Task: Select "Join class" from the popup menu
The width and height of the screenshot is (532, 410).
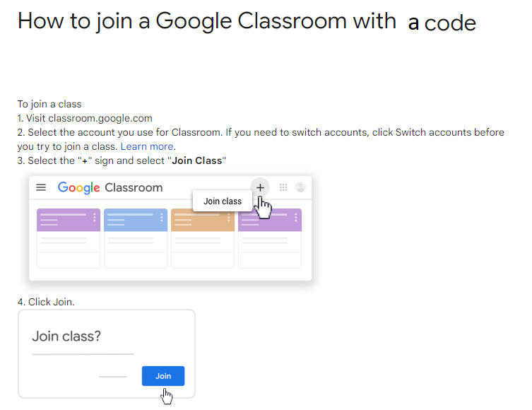Action: 223,201
